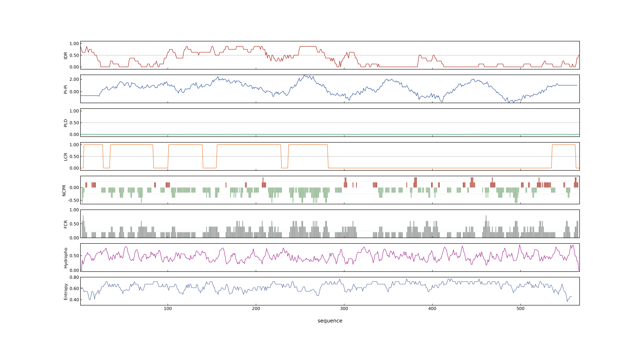
Task: Click the LCR axis label
Action: click(66, 157)
